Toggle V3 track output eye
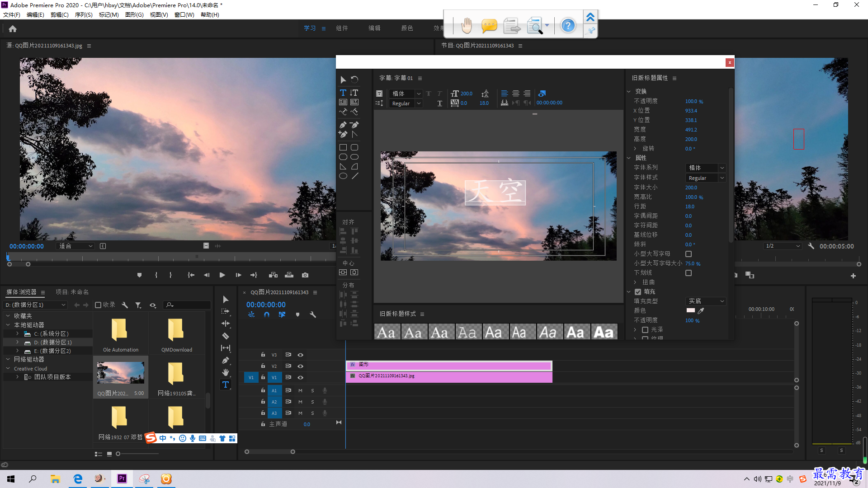The image size is (868, 488). pyautogui.click(x=300, y=355)
